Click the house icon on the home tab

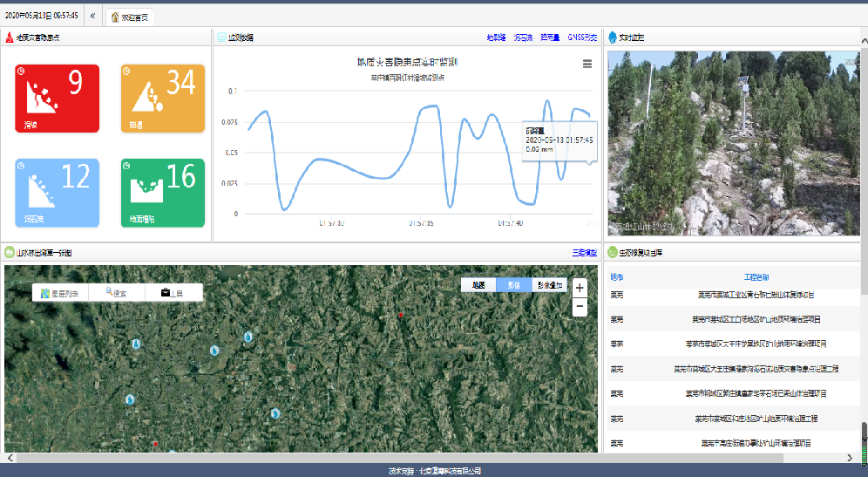pos(115,17)
